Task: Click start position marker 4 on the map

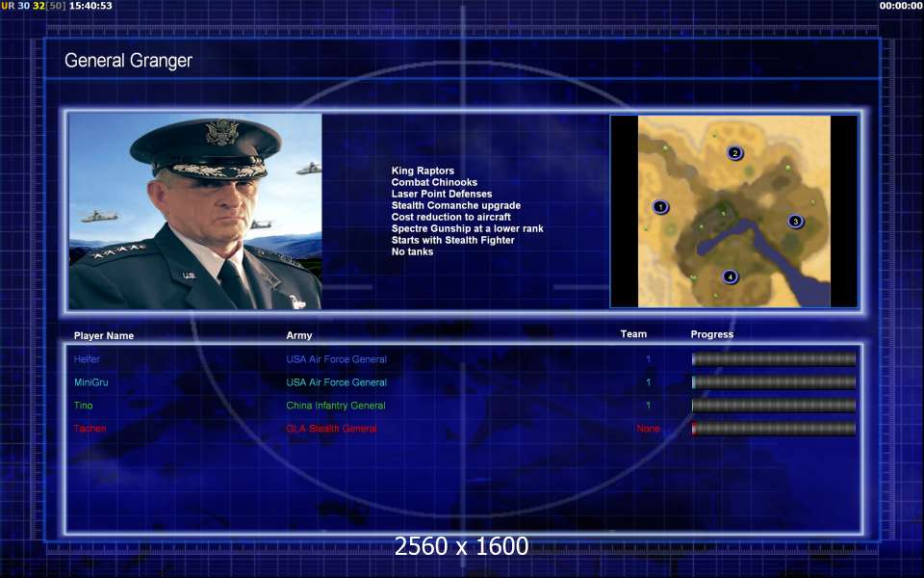Action: (x=731, y=276)
